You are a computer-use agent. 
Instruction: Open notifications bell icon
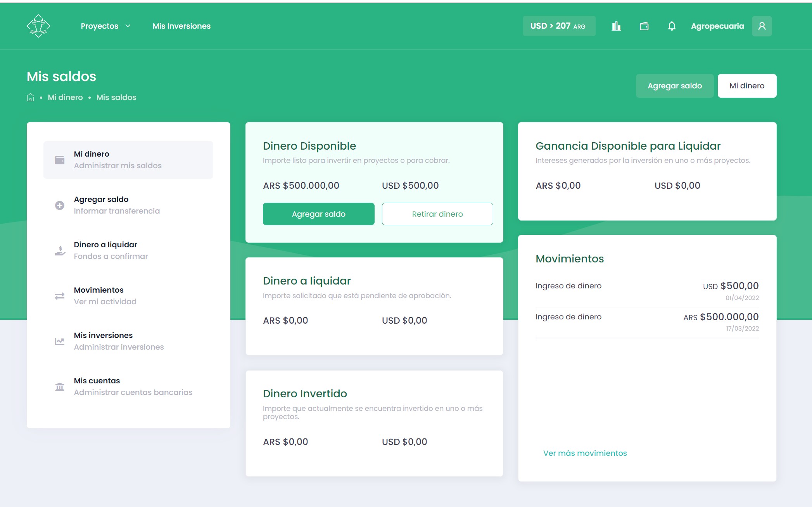pyautogui.click(x=672, y=26)
